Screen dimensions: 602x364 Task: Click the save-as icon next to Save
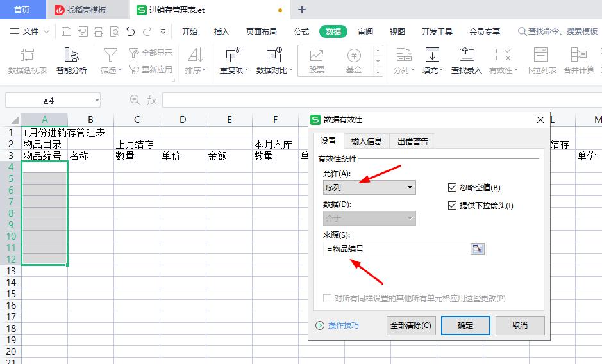pos(83,31)
